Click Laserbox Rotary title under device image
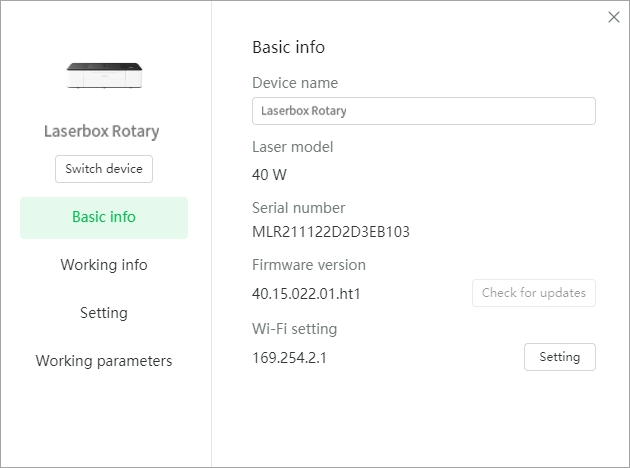The width and height of the screenshot is (630, 468). pos(102,132)
